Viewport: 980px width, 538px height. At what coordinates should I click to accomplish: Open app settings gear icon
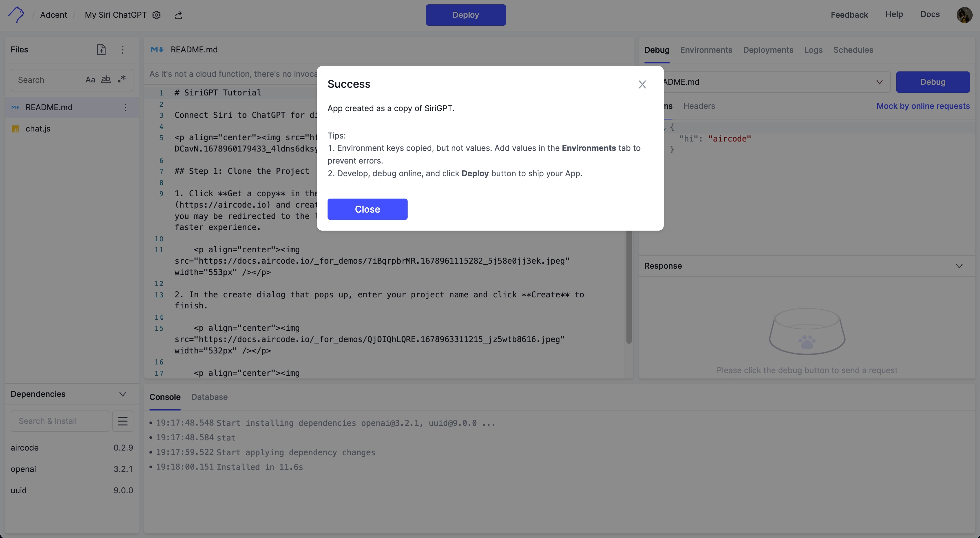click(x=156, y=15)
